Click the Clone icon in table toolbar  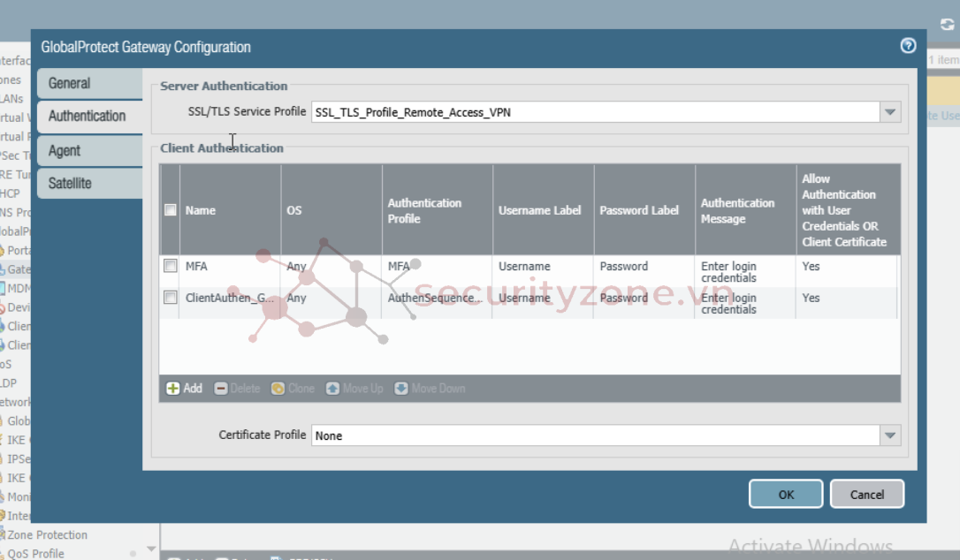(278, 389)
